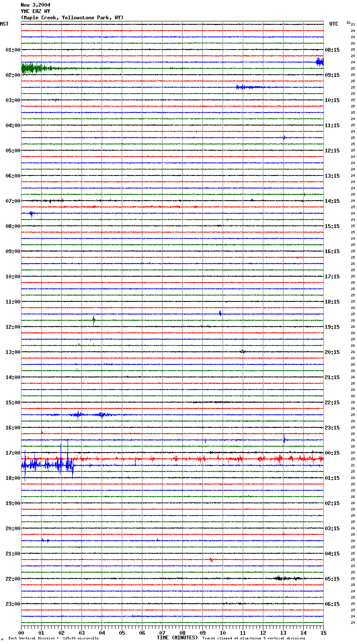Click the 01:15 UTC time label
This screenshot has width=357, height=644.
332,478
